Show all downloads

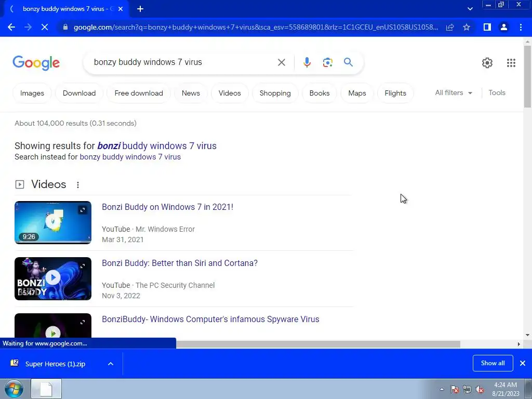coord(493,363)
